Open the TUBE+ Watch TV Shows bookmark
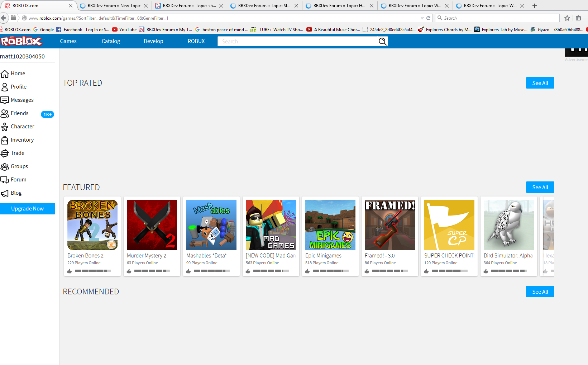Screen dimensions: 588x365 coord(277,30)
